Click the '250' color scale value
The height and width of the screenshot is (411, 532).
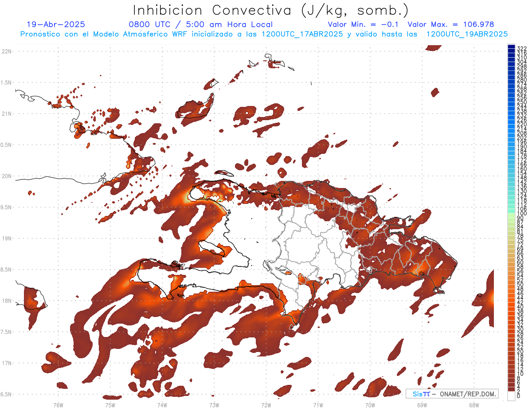coord(522,102)
